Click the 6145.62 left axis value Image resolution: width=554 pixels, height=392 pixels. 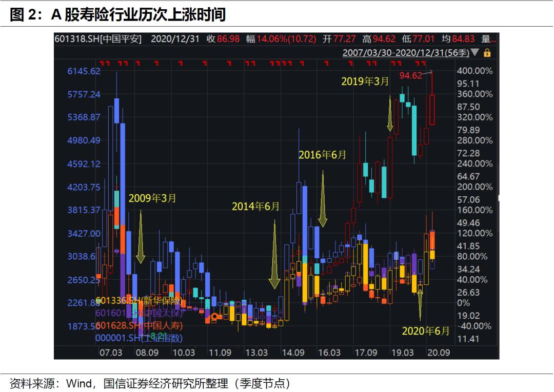coord(84,71)
